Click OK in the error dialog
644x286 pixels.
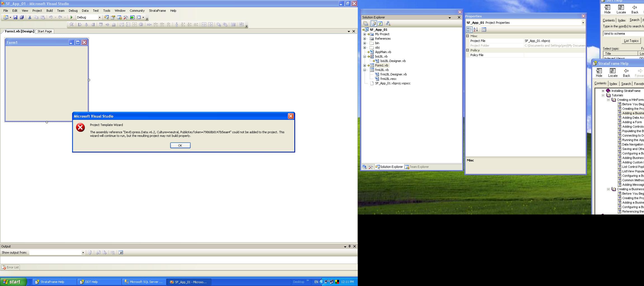click(x=180, y=146)
